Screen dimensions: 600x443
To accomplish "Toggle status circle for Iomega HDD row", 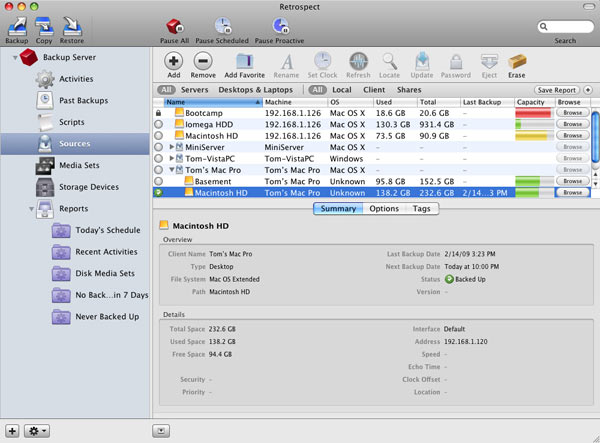I will pyautogui.click(x=159, y=125).
